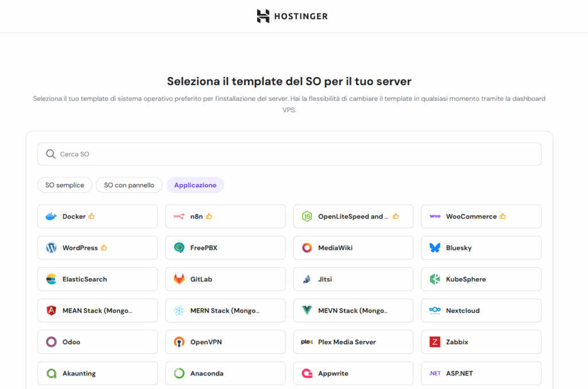588x389 pixels.
Task: Select the MediaWiki template label
Action: pos(335,248)
